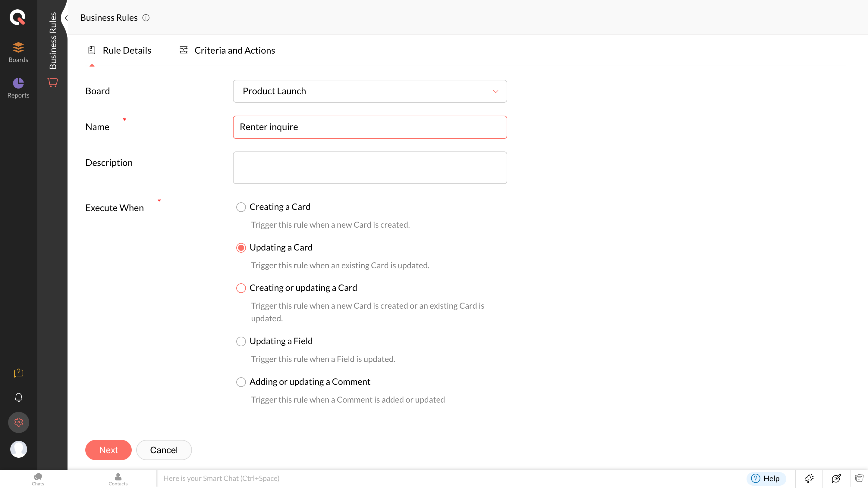Select Updating a Field option

(x=241, y=341)
